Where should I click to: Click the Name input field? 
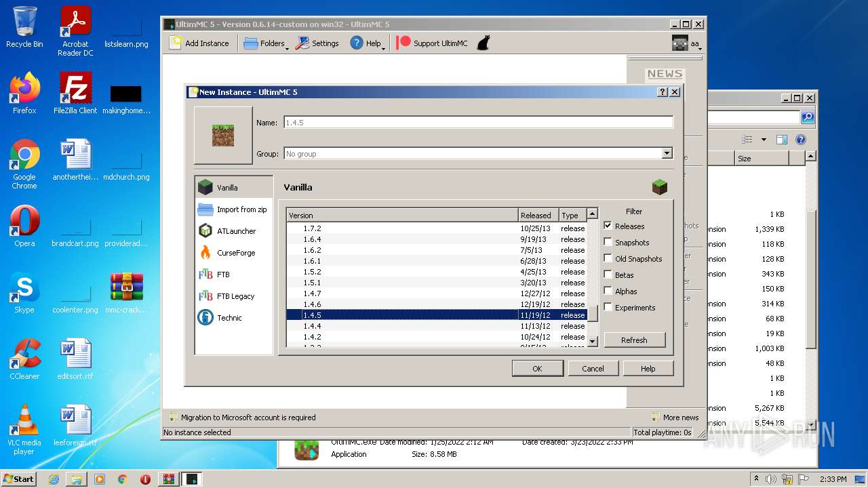(x=478, y=123)
